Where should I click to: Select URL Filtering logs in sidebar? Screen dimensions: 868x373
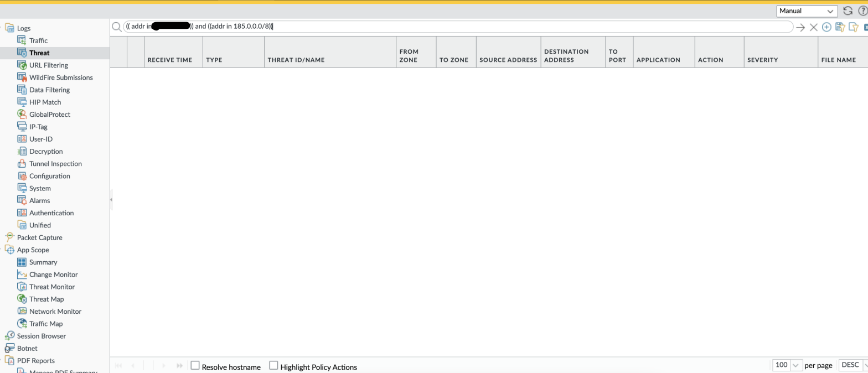pos(49,65)
